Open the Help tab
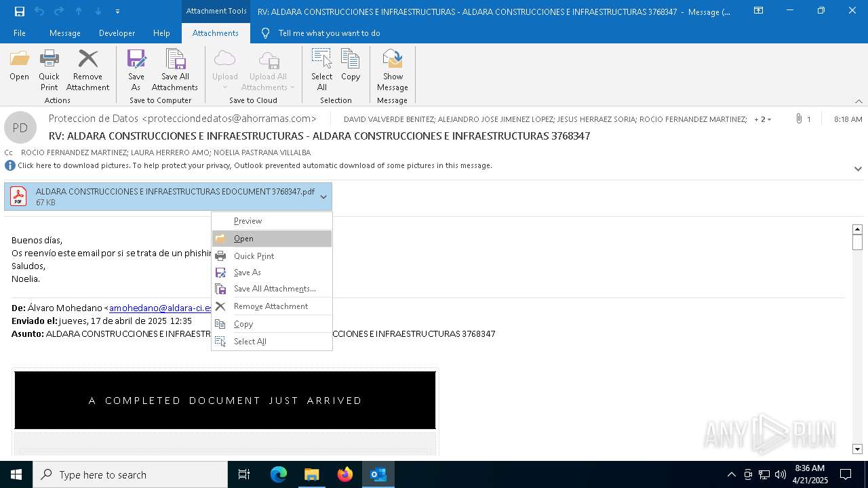This screenshot has width=868, height=488. [x=161, y=33]
